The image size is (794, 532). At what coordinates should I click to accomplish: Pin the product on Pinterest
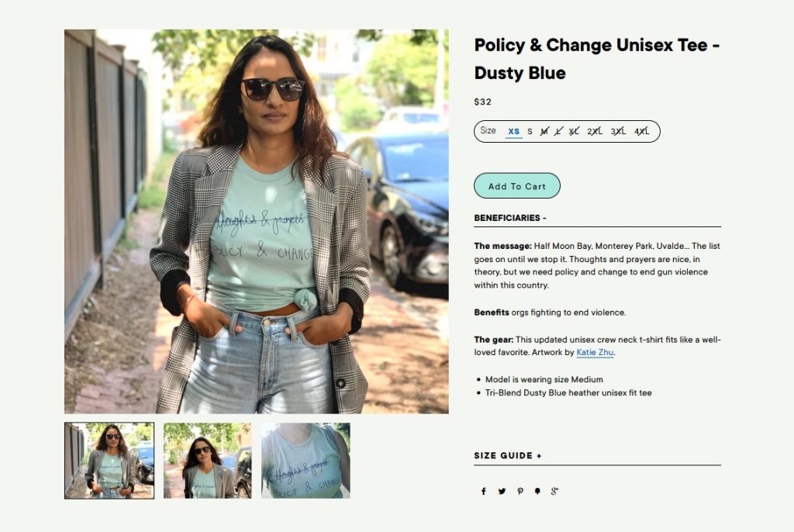point(520,491)
